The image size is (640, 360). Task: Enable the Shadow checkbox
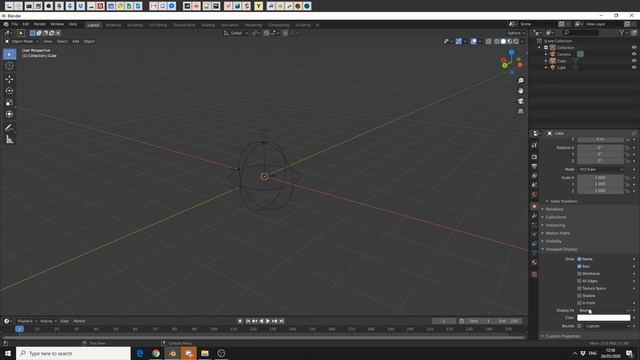click(579, 296)
